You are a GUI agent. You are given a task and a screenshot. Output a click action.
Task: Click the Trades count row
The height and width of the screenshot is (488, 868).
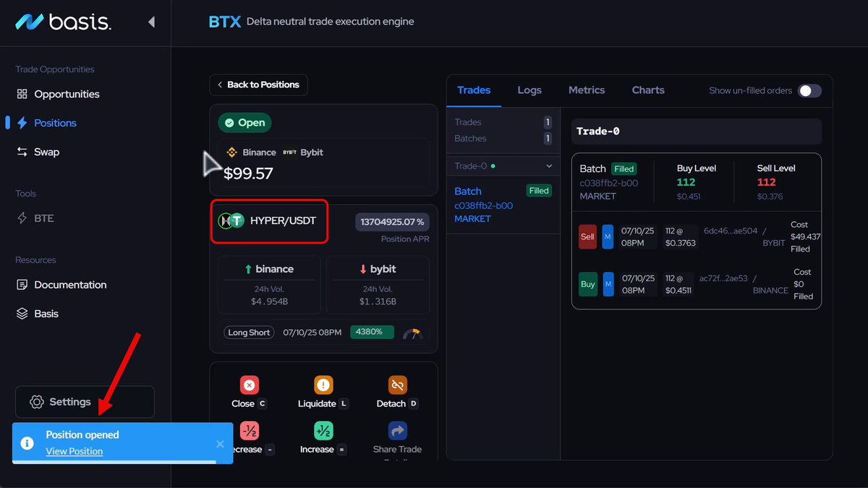tap(503, 122)
